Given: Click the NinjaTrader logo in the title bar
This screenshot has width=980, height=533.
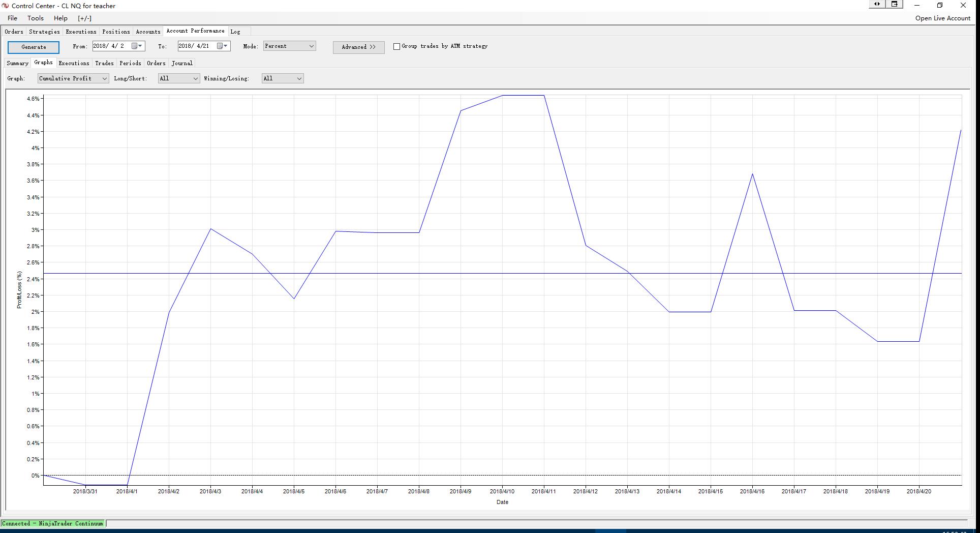Looking at the screenshot, I should 6,6.
